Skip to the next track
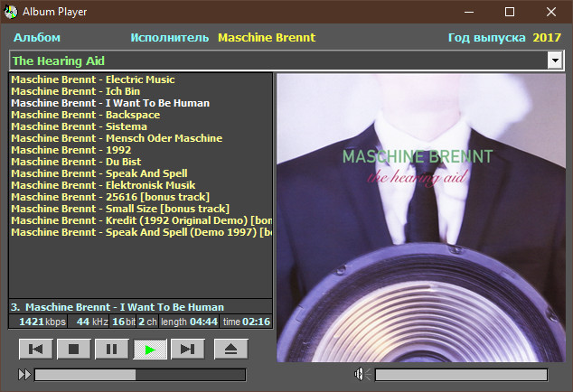The height and width of the screenshot is (392, 573). click(x=188, y=349)
